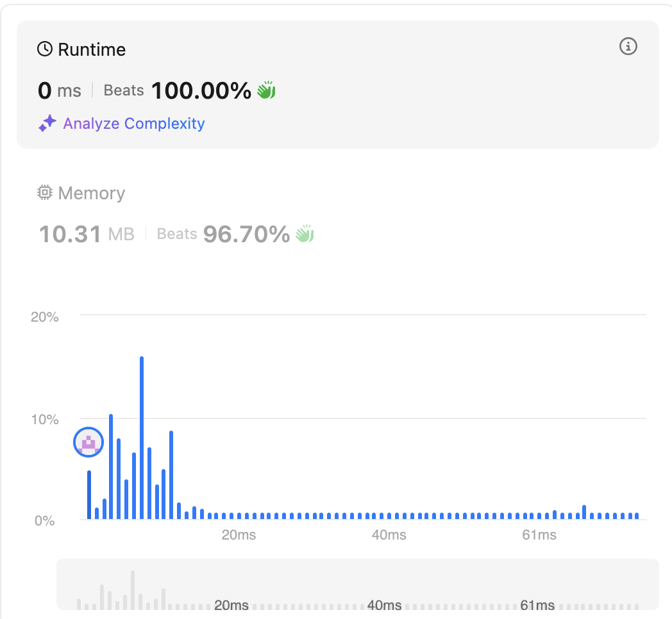Click the 100.00% runtime beats value

[x=201, y=91]
